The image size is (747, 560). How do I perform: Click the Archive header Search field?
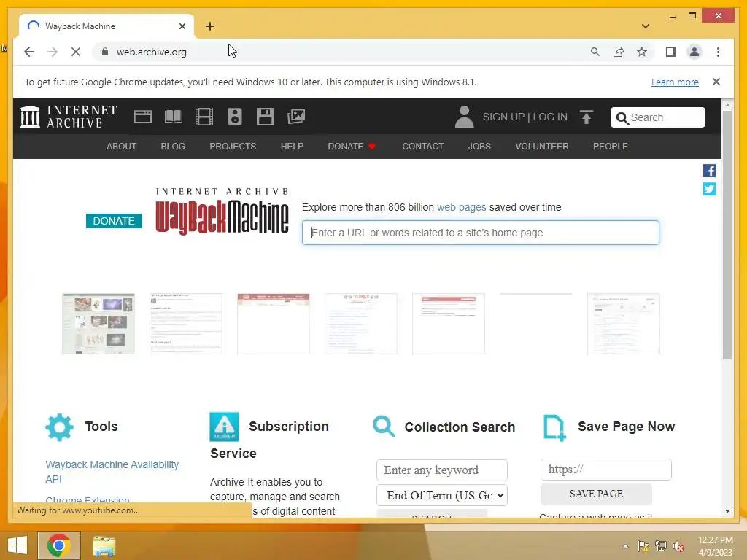pos(657,117)
